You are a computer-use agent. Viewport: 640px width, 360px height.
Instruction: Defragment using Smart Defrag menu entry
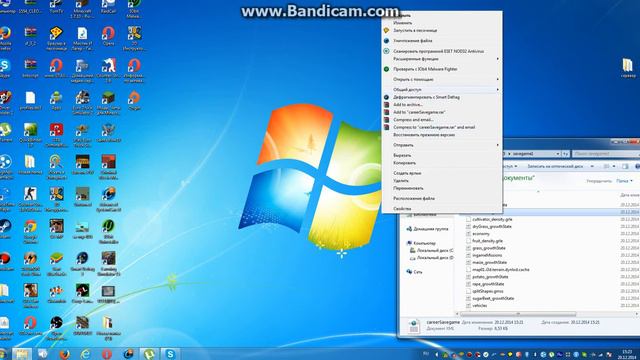[426, 97]
